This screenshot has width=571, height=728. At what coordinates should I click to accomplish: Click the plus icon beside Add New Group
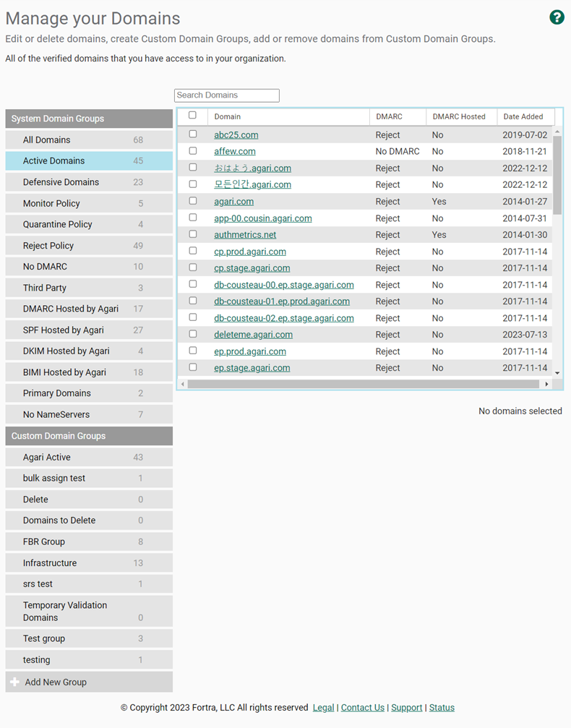pos(15,682)
